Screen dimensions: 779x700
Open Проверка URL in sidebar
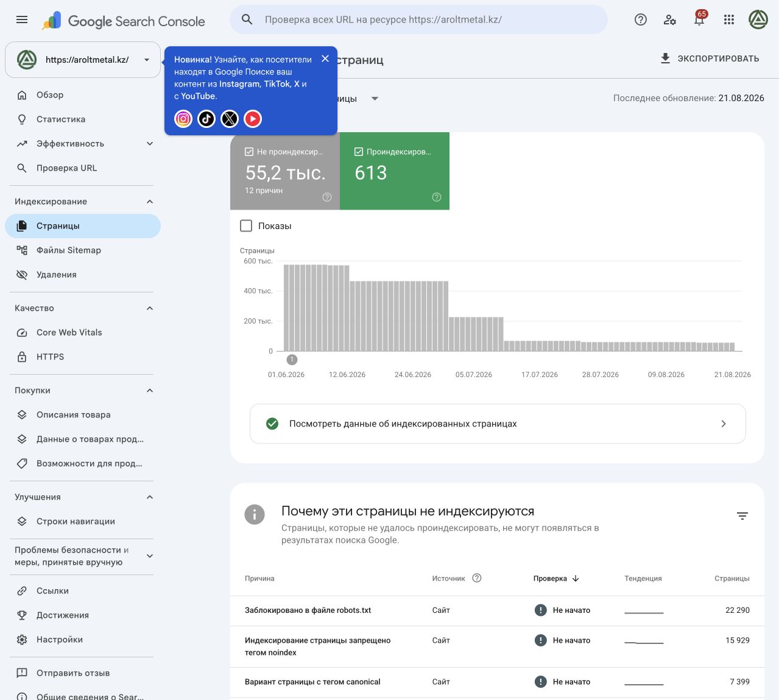coord(83,168)
